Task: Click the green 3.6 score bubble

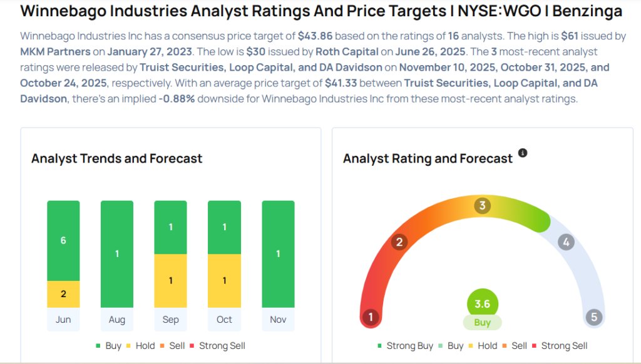Action: 482,304
